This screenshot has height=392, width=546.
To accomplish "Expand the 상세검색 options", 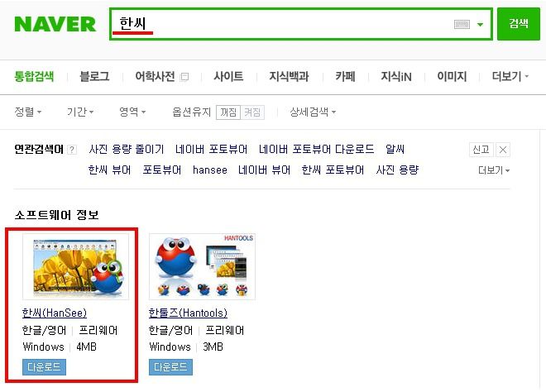I will point(313,112).
